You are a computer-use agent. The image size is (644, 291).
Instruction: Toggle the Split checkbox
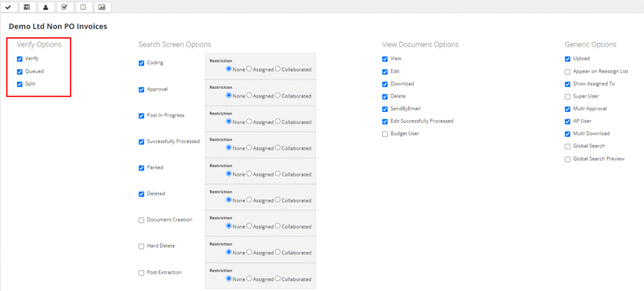pos(20,84)
